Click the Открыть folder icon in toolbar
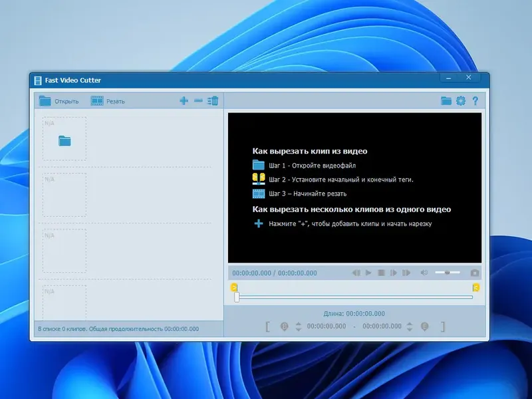 pos(45,101)
